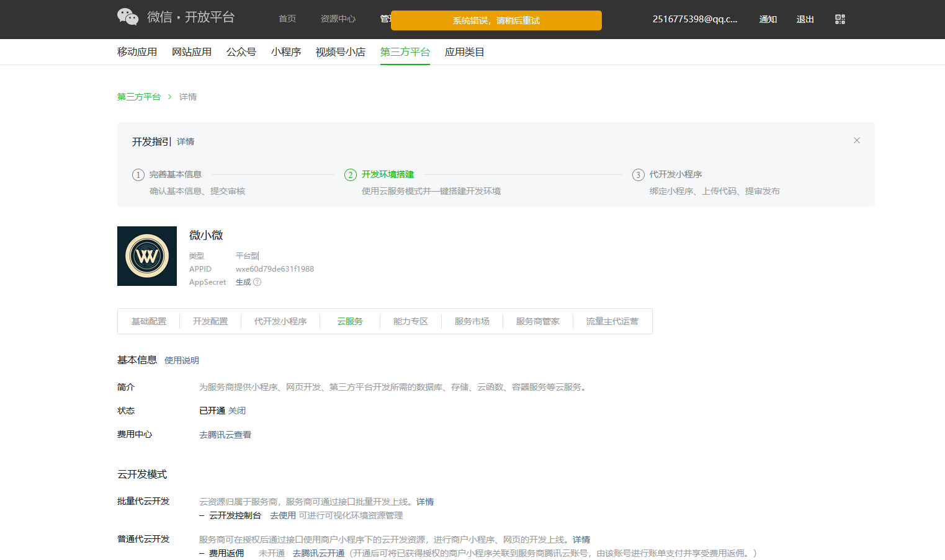Open the 能力专区 section tab
945x560 pixels.
[x=411, y=321]
